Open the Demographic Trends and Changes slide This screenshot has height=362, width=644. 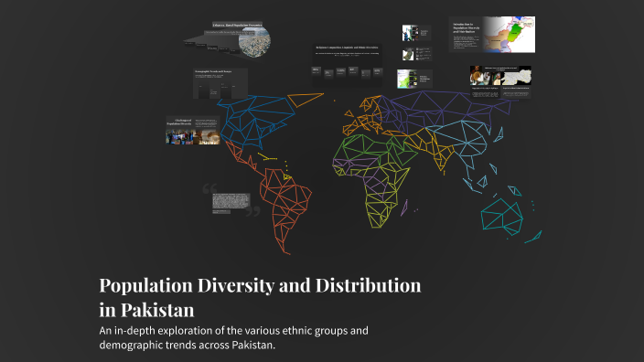(220, 84)
